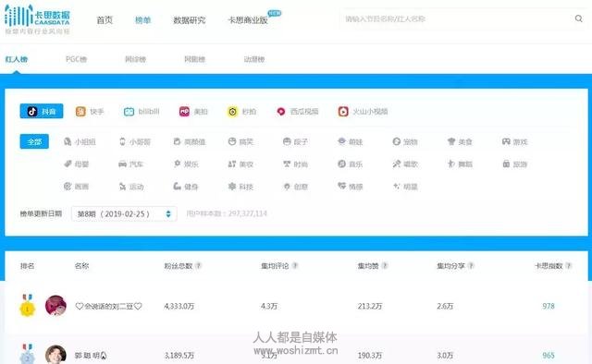Screen dimensions: 592x364
Task: Filter by 音乐 category
Action: coord(351,164)
